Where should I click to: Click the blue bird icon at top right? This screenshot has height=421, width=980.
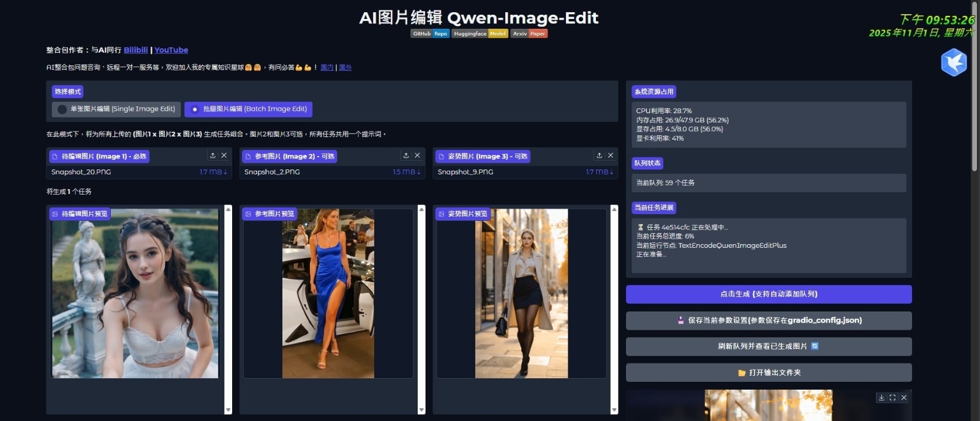coord(954,62)
